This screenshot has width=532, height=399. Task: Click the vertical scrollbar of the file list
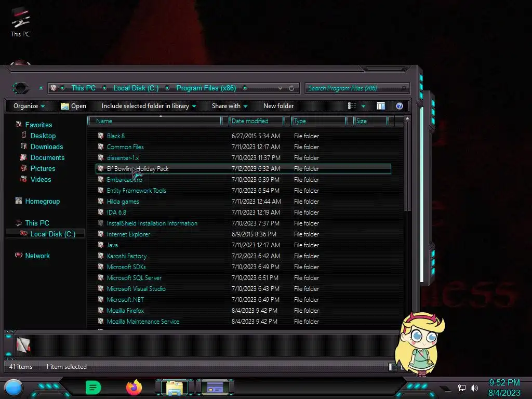click(407, 166)
